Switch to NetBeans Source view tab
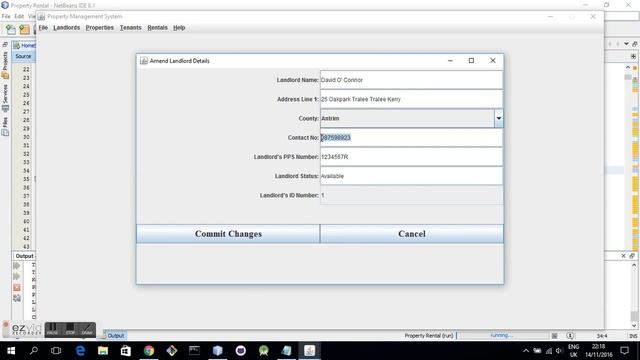The width and height of the screenshot is (640, 360). (x=23, y=56)
